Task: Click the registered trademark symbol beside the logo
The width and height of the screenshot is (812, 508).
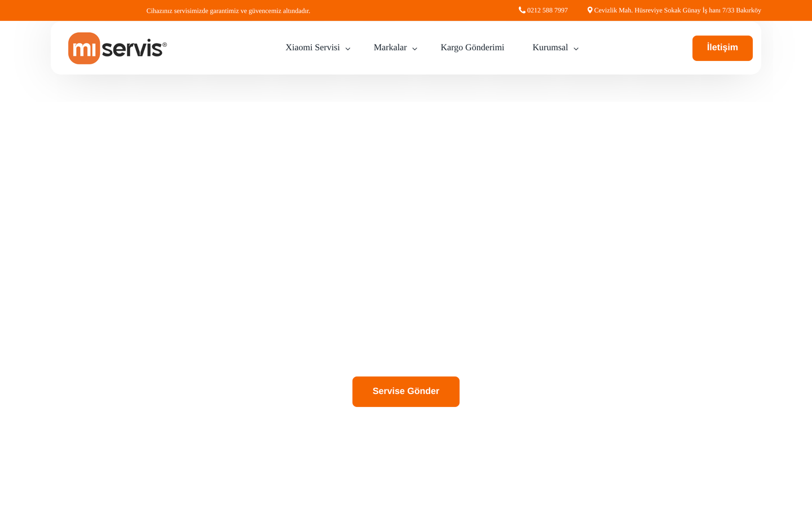Action: [x=165, y=45]
